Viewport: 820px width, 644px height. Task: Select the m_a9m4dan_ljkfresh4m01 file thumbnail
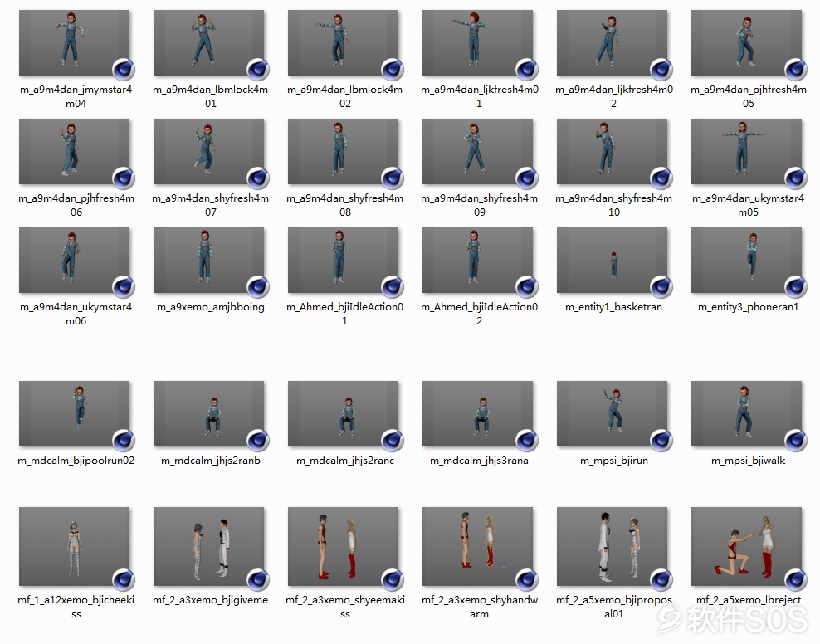477,42
